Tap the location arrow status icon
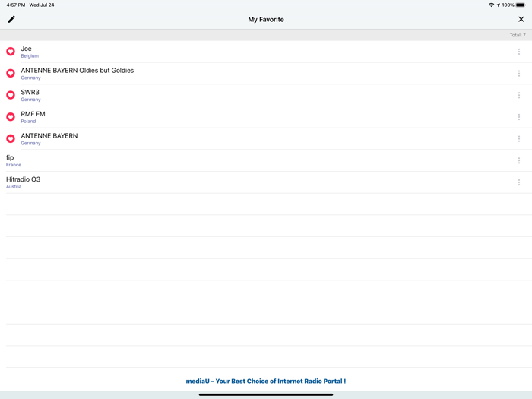Screen dimensions: 532x399 click(498, 5)
